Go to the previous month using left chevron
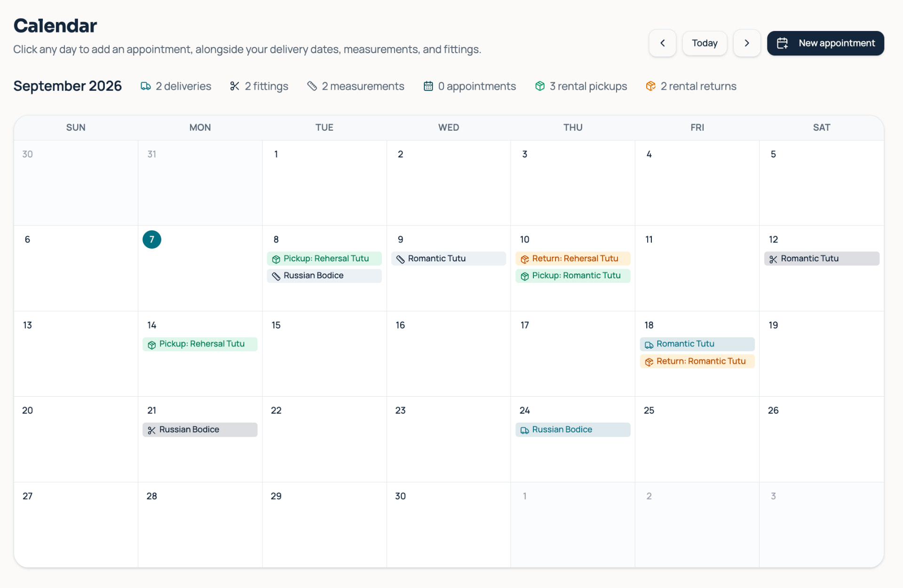 pos(662,43)
